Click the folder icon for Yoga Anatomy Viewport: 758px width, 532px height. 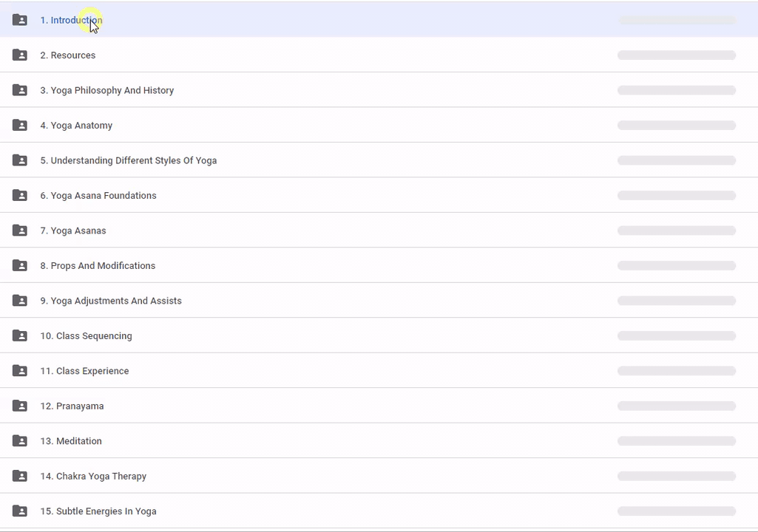tap(20, 126)
